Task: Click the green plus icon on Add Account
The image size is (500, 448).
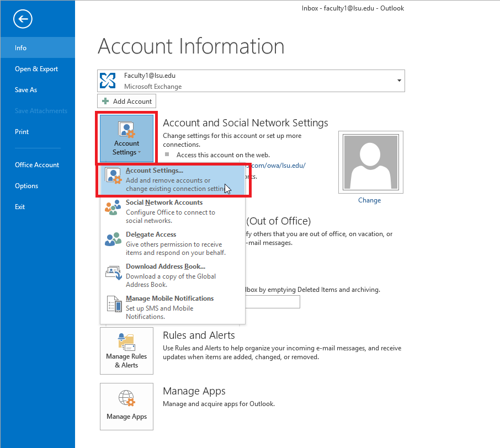Action: pyautogui.click(x=105, y=102)
